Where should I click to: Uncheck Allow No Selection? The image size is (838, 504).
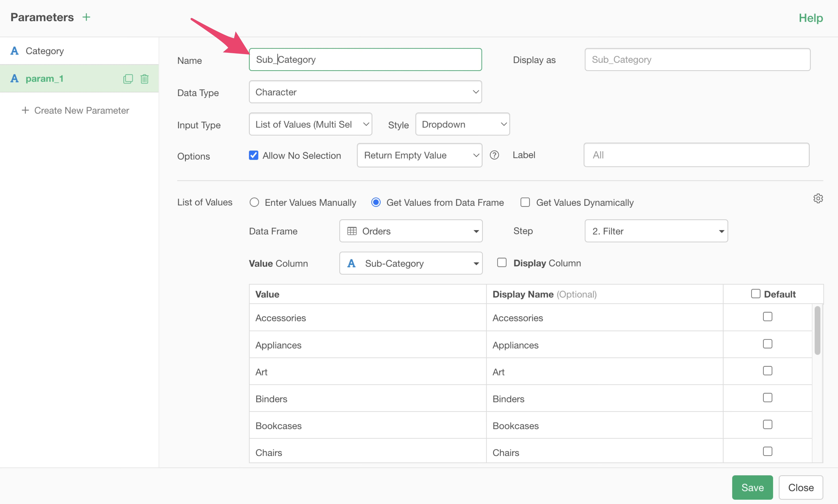pyautogui.click(x=254, y=155)
